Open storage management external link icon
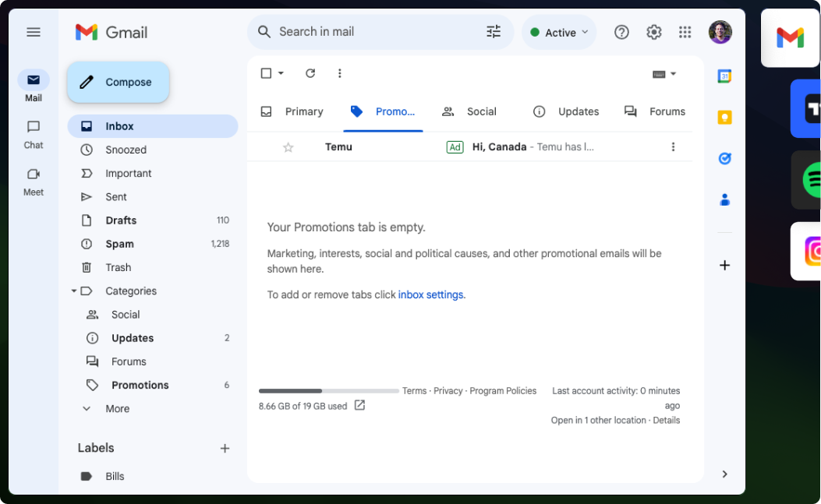 coord(359,406)
